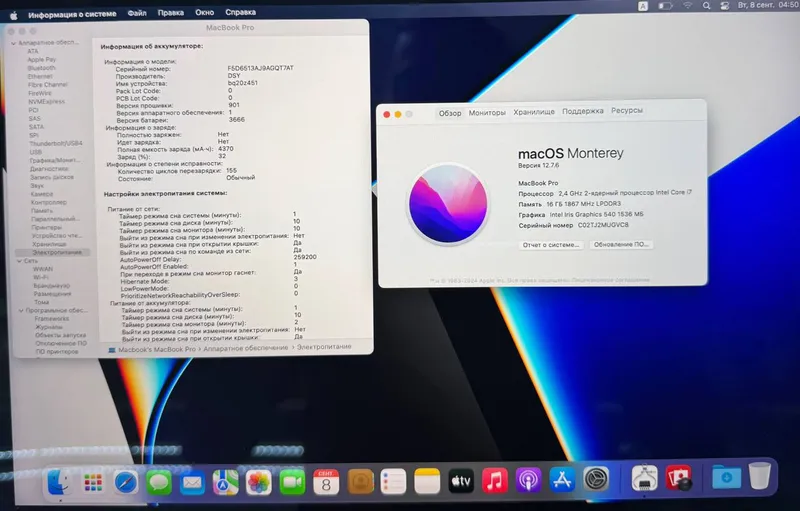Screen dimensions: 800x511
Task: Open Safari from the dock
Action: point(126,482)
